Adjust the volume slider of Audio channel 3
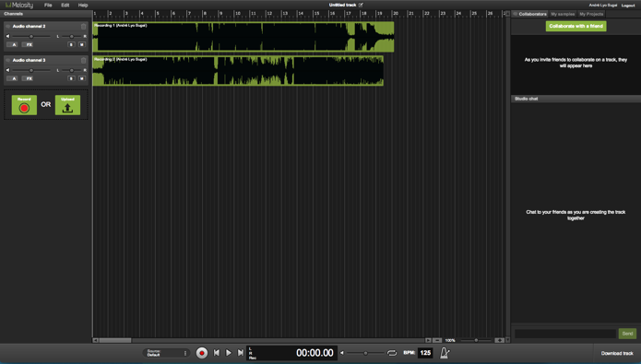Viewport: 641px width, 364px height. click(31, 70)
